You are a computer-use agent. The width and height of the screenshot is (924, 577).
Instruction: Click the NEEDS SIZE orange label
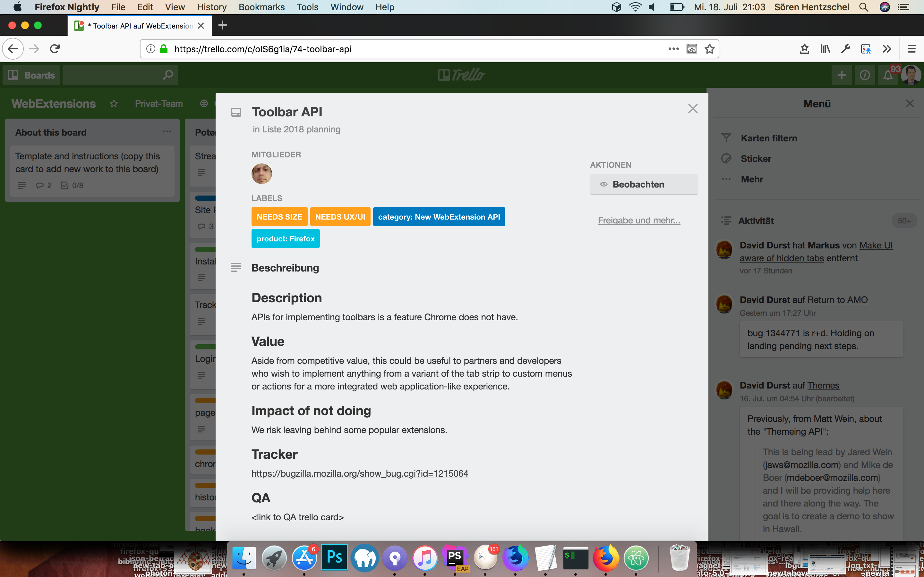coord(279,217)
